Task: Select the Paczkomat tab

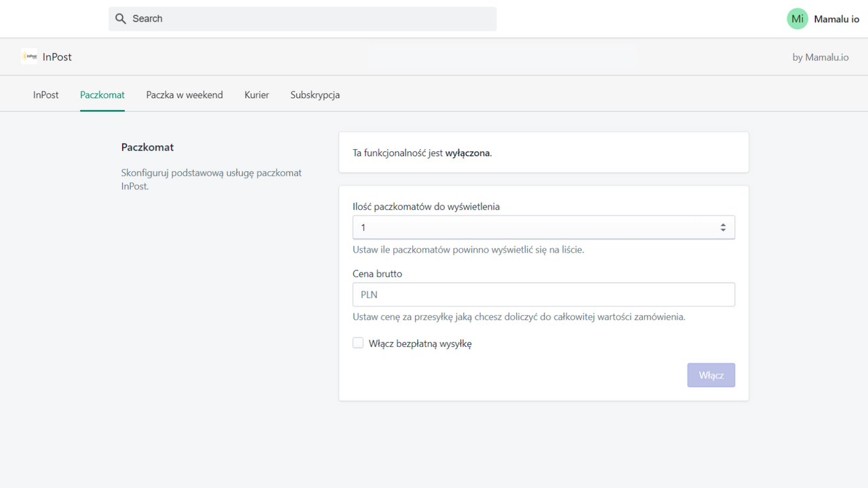Action: click(x=102, y=95)
